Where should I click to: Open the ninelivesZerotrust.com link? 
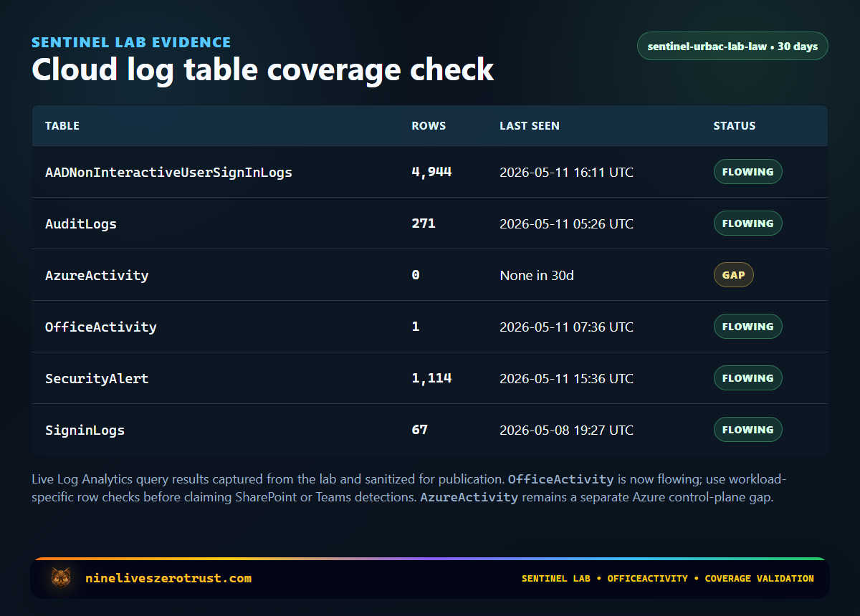[x=168, y=578]
